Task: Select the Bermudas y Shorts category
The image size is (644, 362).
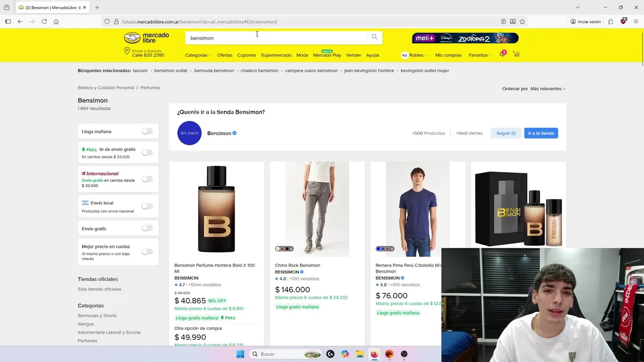Action: [97, 316]
